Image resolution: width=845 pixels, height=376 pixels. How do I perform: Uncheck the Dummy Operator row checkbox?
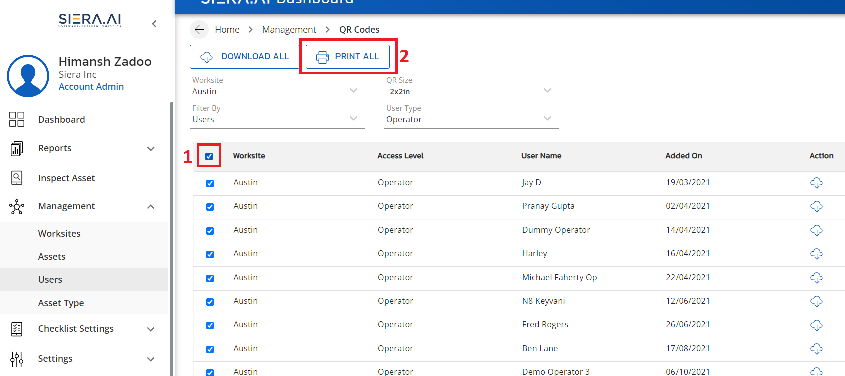pyautogui.click(x=210, y=231)
